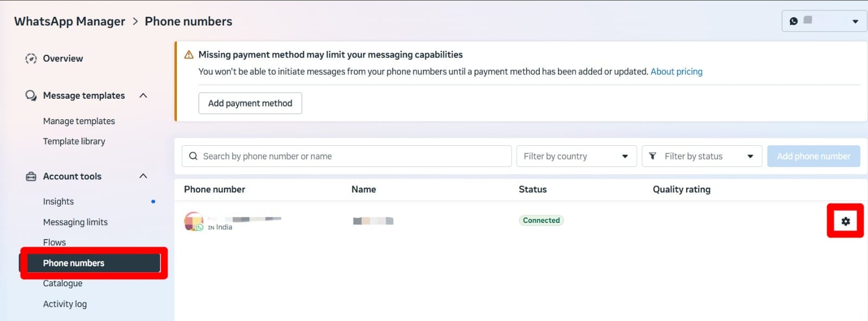This screenshot has width=868, height=321.
Task: Click the search magnifier icon
Action: pos(193,156)
